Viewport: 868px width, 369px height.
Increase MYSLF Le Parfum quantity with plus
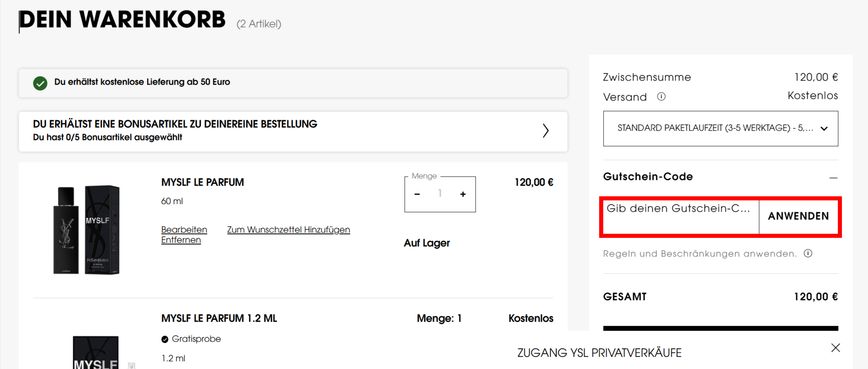[463, 194]
